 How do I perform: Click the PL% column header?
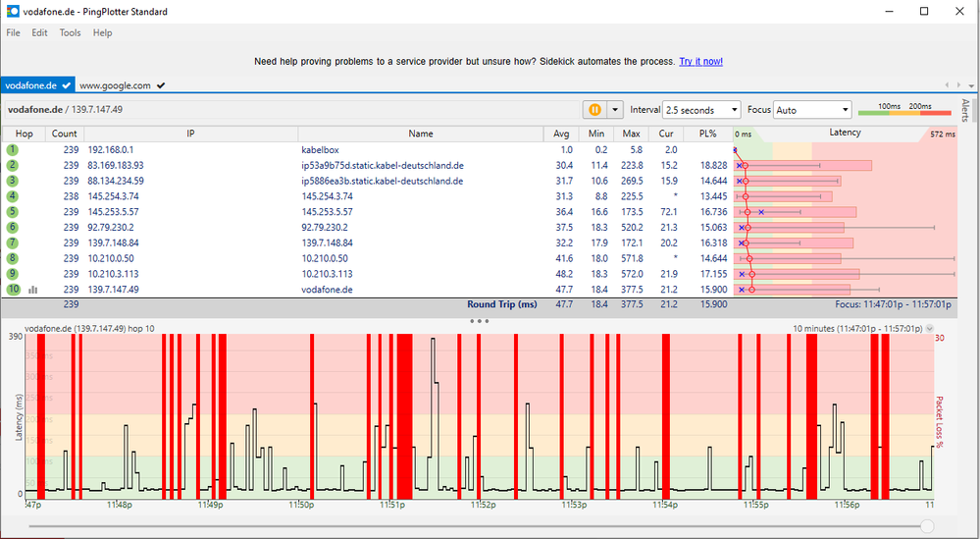click(707, 134)
